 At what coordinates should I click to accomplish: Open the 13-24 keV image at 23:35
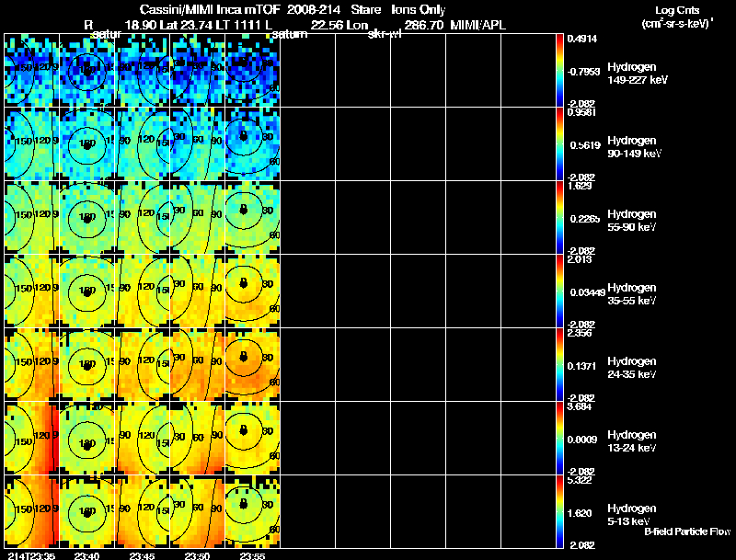point(31,438)
